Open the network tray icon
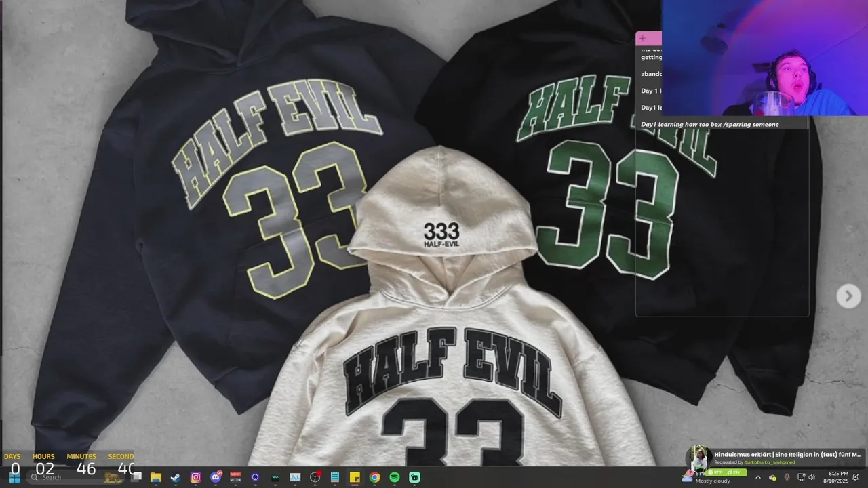The width and height of the screenshot is (868, 488). click(x=801, y=477)
